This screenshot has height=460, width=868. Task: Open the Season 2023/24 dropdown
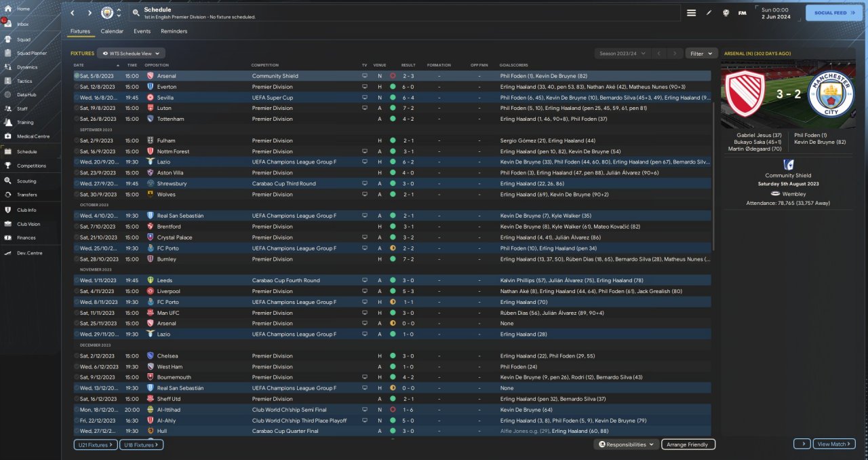click(621, 53)
